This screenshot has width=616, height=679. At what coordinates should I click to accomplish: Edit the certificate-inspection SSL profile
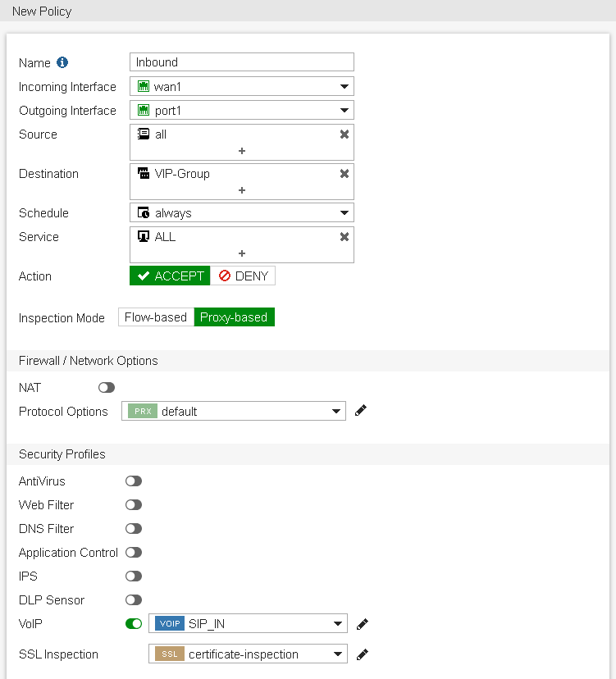coord(362,654)
